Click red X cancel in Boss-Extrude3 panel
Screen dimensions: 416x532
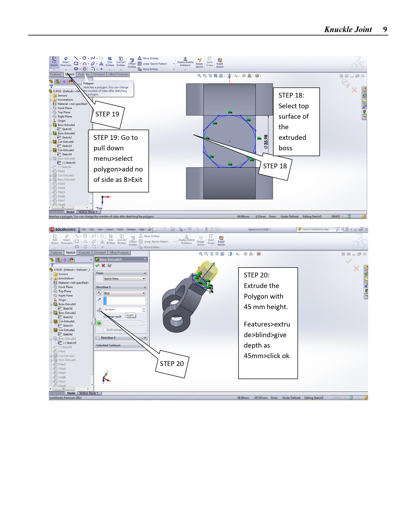[103, 266]
